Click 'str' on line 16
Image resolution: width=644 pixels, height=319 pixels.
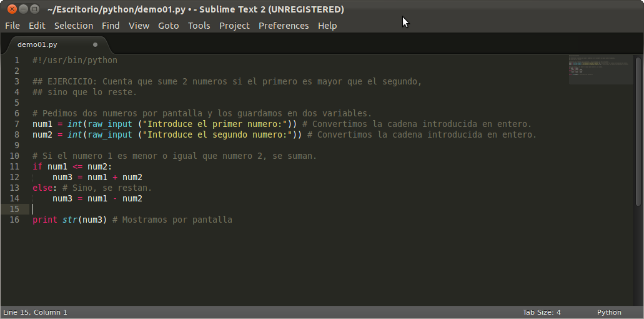point(70,220)
